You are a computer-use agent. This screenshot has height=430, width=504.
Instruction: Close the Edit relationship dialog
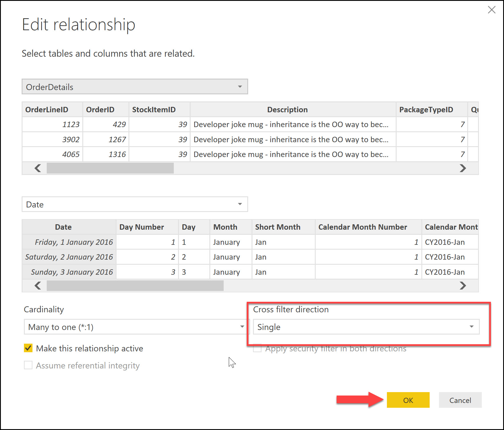click(491, 10)
